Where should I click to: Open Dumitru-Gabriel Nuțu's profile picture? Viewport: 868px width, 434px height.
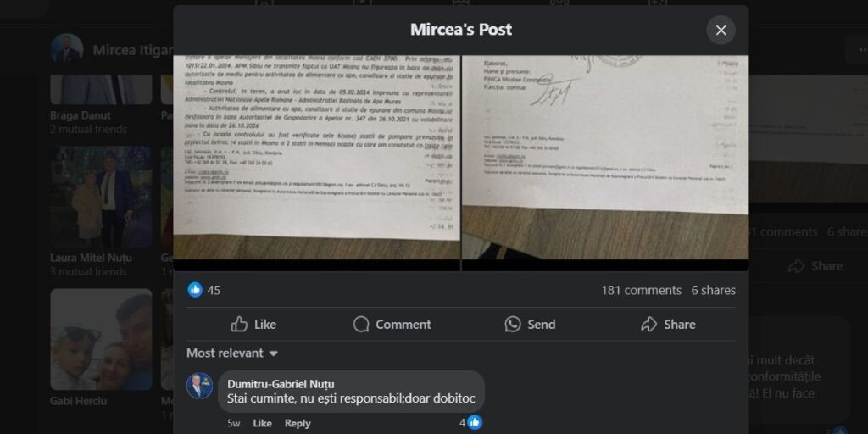tap(199, 386)
